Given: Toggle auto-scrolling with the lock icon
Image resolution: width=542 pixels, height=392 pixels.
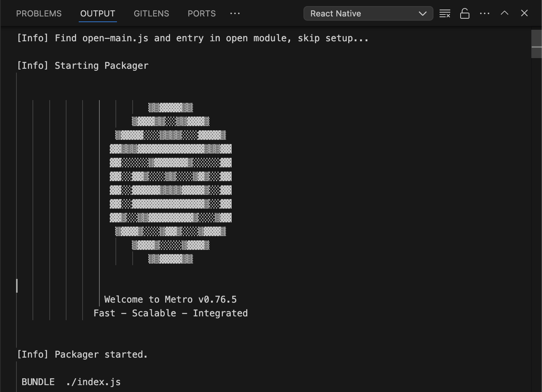Looking at the screenshot, I should click(465, 13).
